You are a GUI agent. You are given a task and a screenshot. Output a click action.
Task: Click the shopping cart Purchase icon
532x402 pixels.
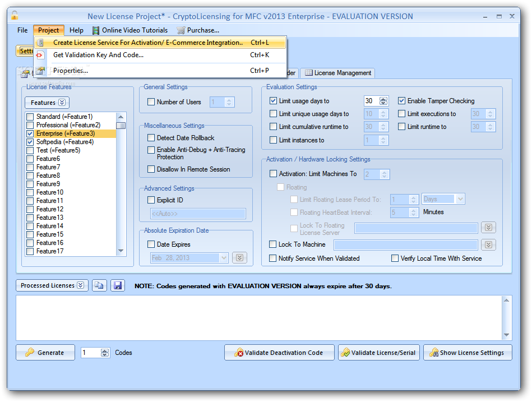181,30
